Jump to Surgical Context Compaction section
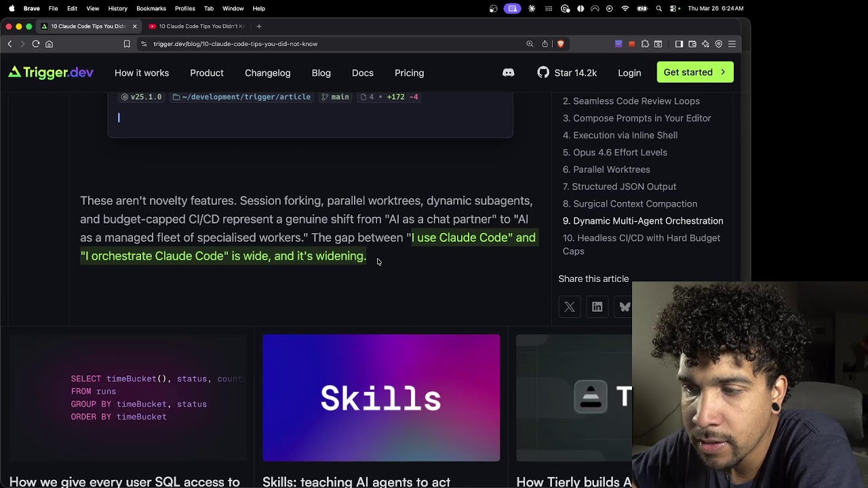The image size is (868, 488). [630, 203]
